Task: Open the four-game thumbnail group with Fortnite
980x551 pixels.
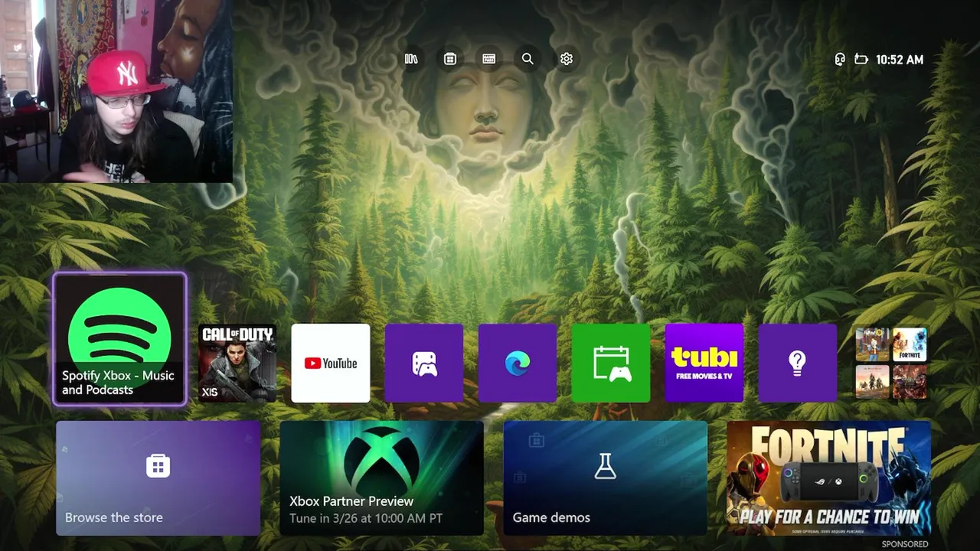Action: tap(891, 364)
